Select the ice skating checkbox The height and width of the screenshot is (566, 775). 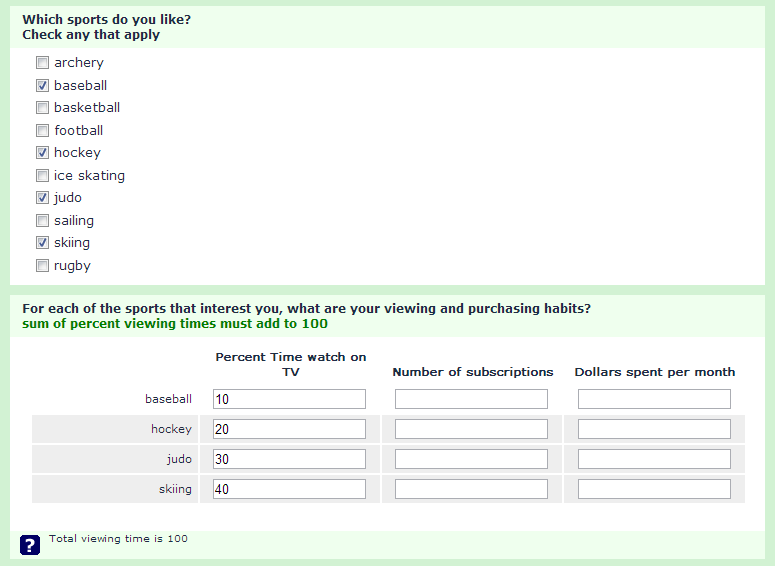pos(43,176)
